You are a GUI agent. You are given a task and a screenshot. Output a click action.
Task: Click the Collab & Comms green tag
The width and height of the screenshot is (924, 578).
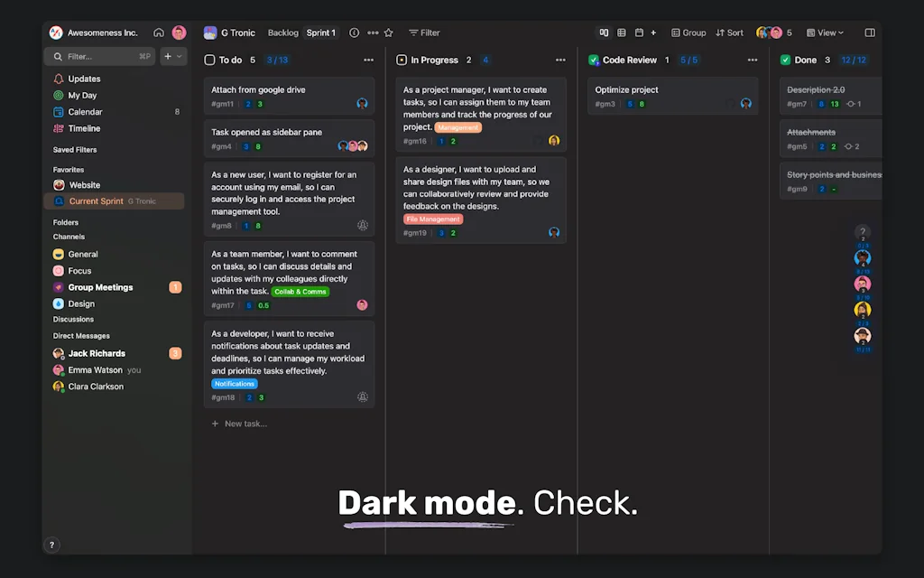coord(300,292)
